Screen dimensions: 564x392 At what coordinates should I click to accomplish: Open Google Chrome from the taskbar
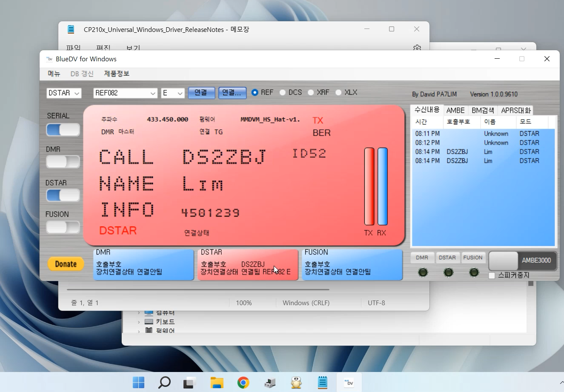243,383
